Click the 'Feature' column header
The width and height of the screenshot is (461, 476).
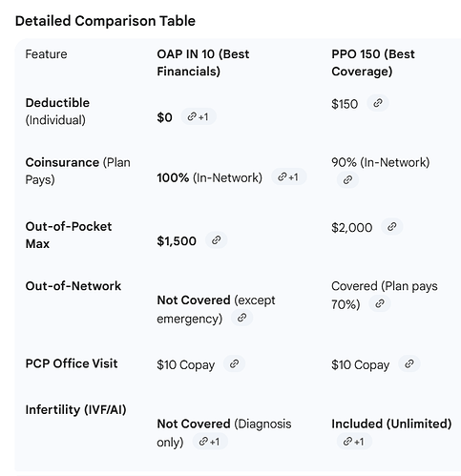point(46,54)
